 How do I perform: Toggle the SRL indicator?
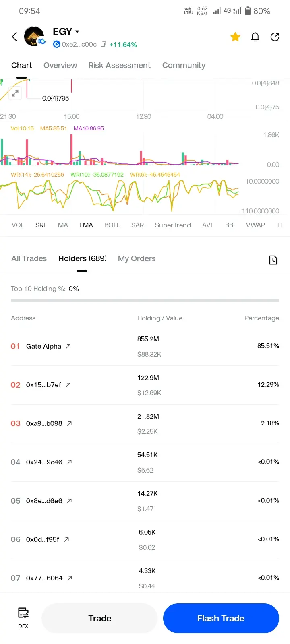41,225
